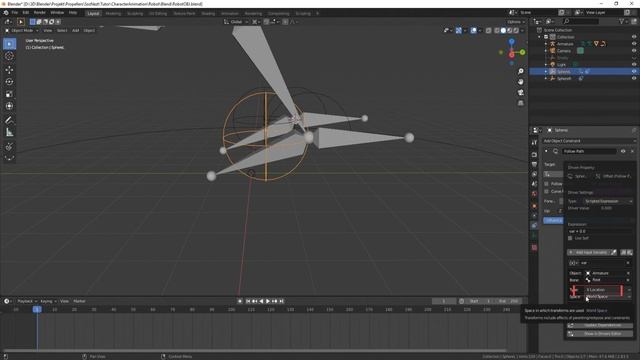This screenshot has height=360, width=640.
Task: Collapse the Follow Path constraint panel
Action: coord(546,151)
